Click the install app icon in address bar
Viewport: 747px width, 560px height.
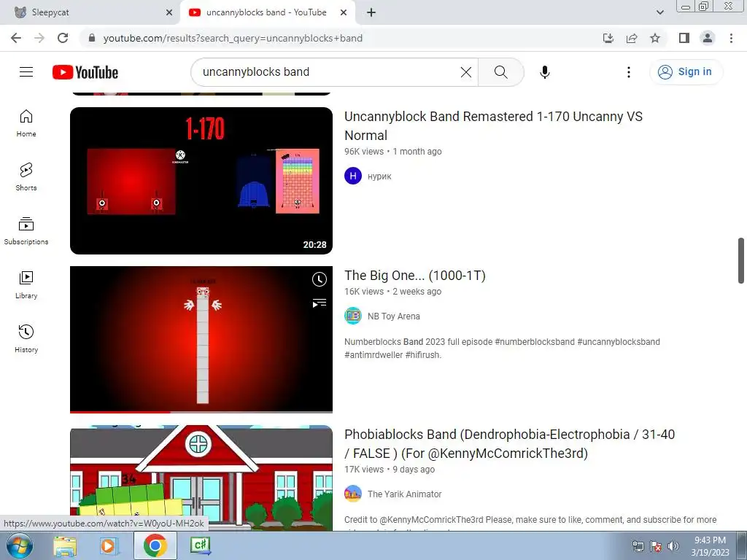[608, 38]
